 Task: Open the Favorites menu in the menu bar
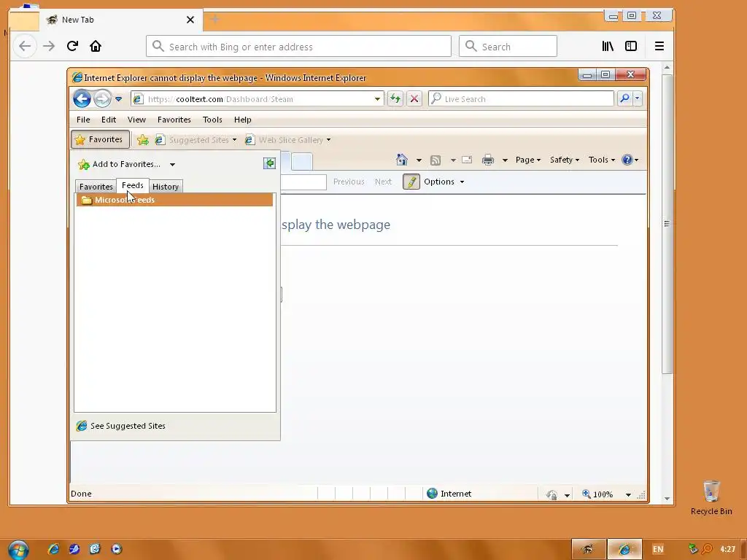tap(174, 120)
